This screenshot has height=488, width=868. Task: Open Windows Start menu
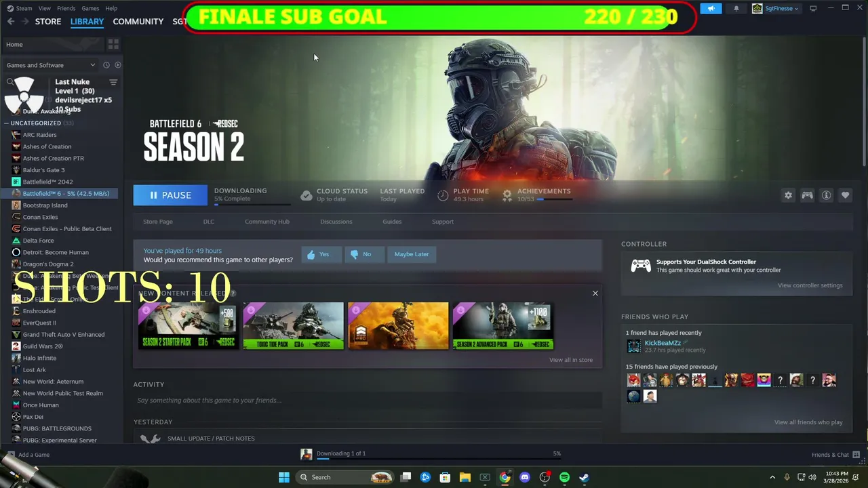point(284,477)
